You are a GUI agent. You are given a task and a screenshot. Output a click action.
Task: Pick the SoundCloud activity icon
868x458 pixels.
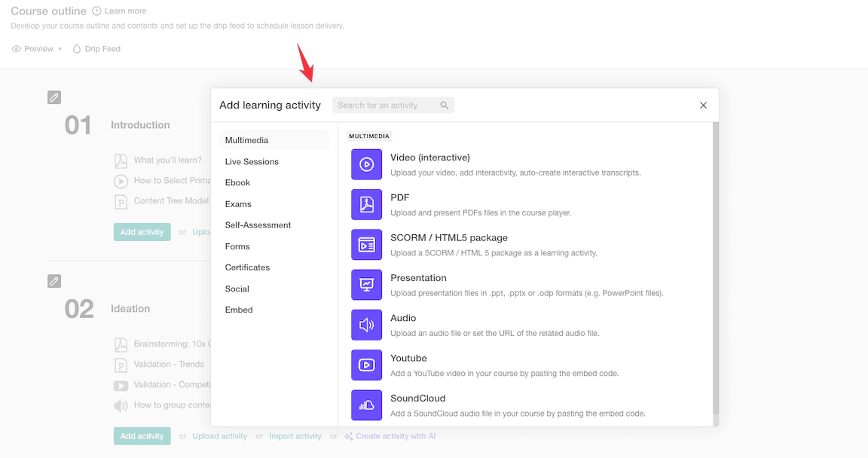tap(366, 405)
